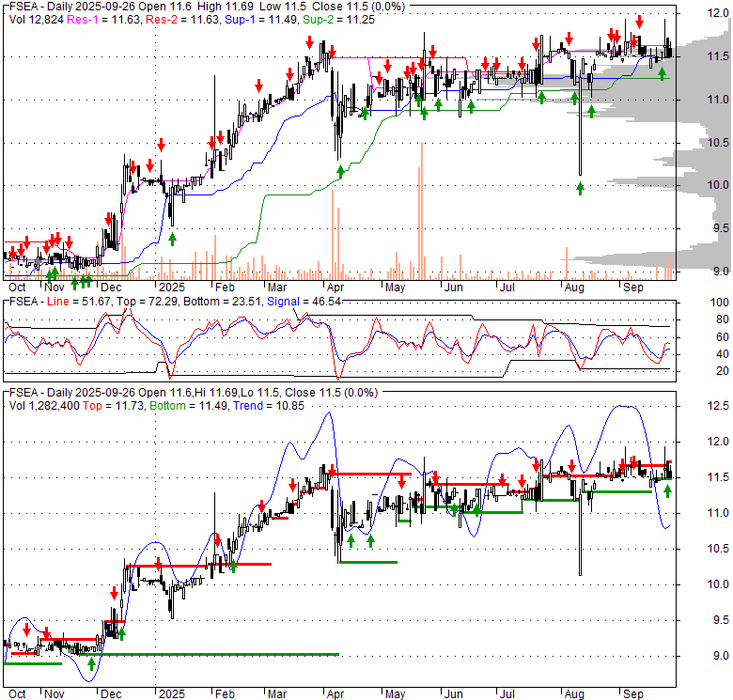Click the Aug label under the lower chart

[x=574, y=694]
